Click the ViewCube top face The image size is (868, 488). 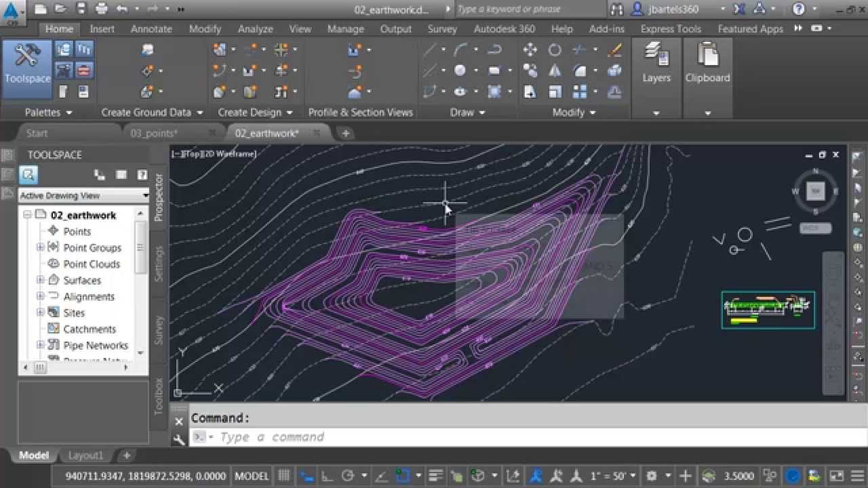816,191
